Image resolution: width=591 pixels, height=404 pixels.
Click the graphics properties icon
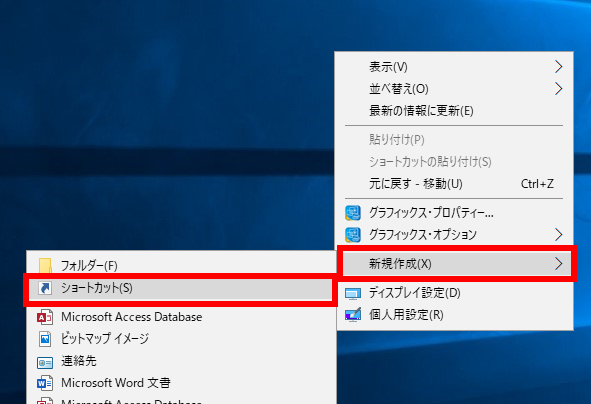tap(353, 213)
